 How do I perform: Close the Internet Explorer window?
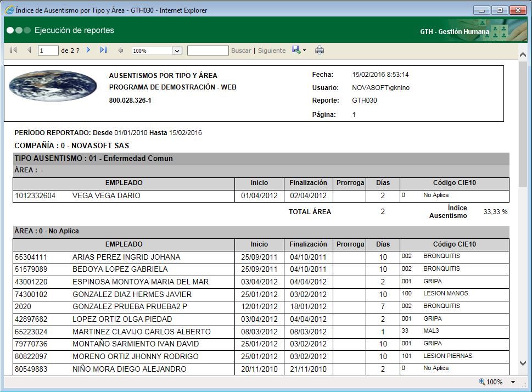[x=518, y=10]
